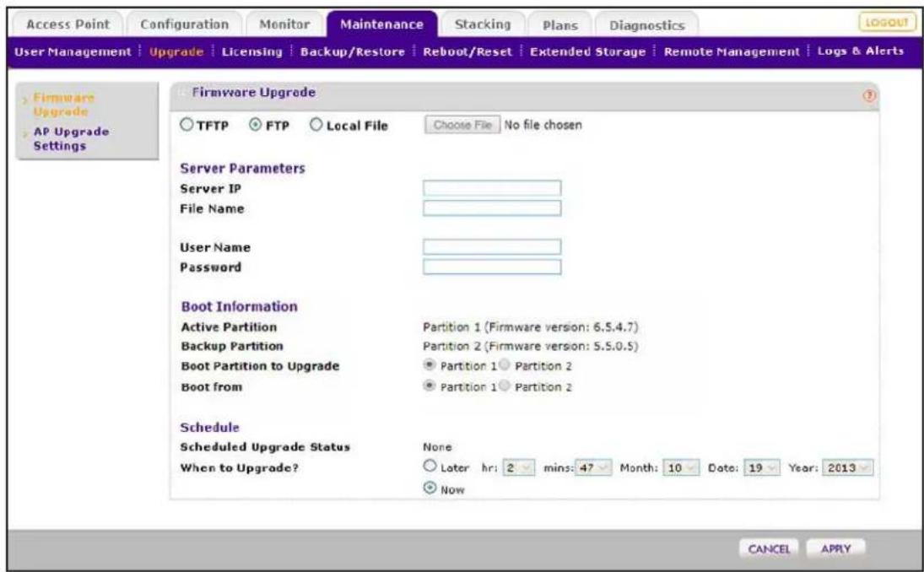Go to Backup/Restore submenu
Image resolution: width=924 pixels, height=572 pixels.
(353, 51)
